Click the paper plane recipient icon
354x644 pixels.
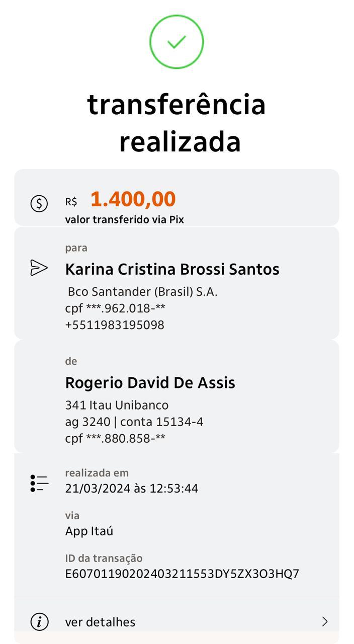click(39, 268)
